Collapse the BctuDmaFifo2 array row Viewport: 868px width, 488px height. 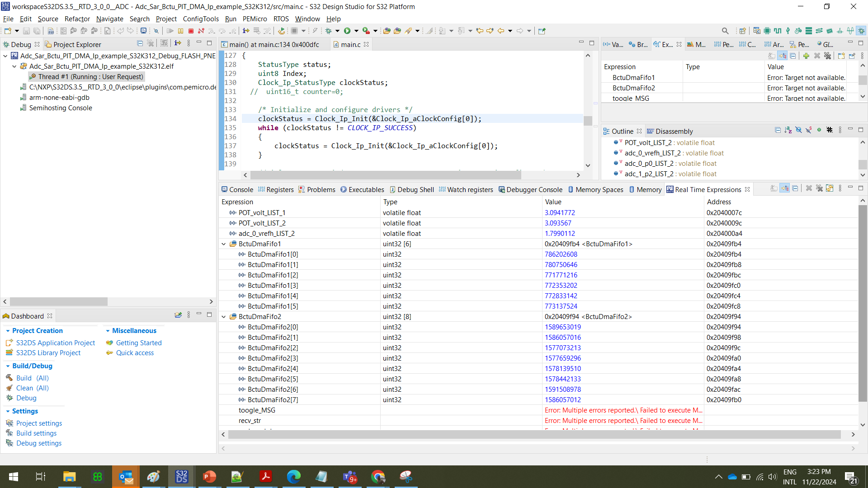pyautogui.click(x=224, y=317)
